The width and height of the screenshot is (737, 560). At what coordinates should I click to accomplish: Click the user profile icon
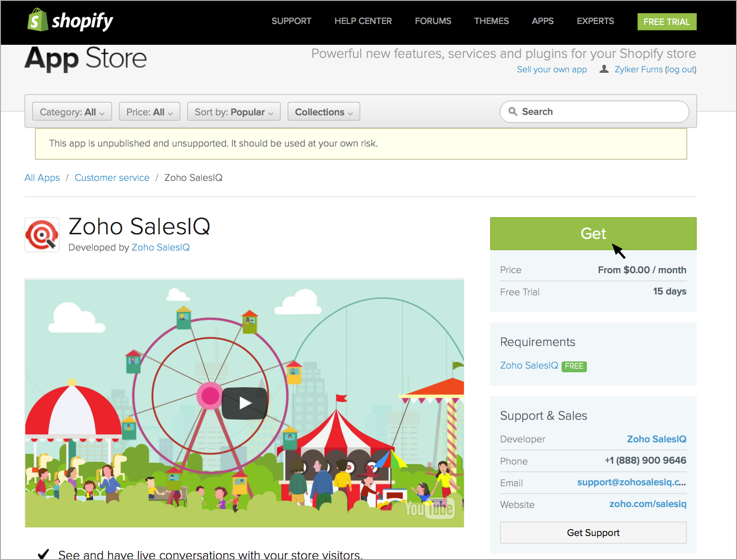(604, 69)
